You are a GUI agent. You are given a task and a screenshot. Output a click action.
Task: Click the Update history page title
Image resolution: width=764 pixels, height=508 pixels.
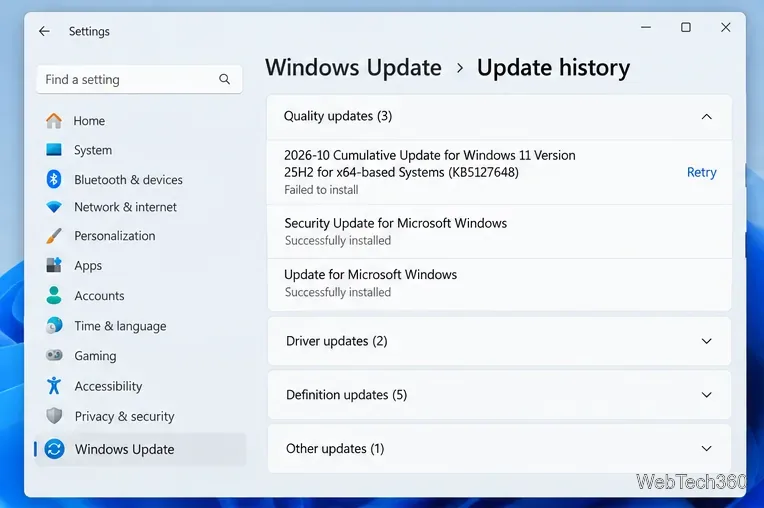tap(553, 67)
